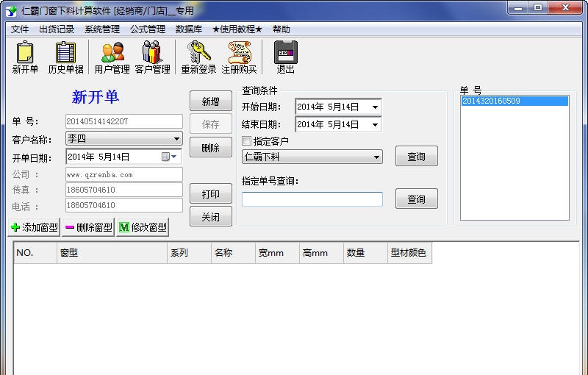Click 查询 button beside 指定单号查询 field
The height and width of the screenshot is (375, 588).
pyautogui.click(x=416, y=199)
